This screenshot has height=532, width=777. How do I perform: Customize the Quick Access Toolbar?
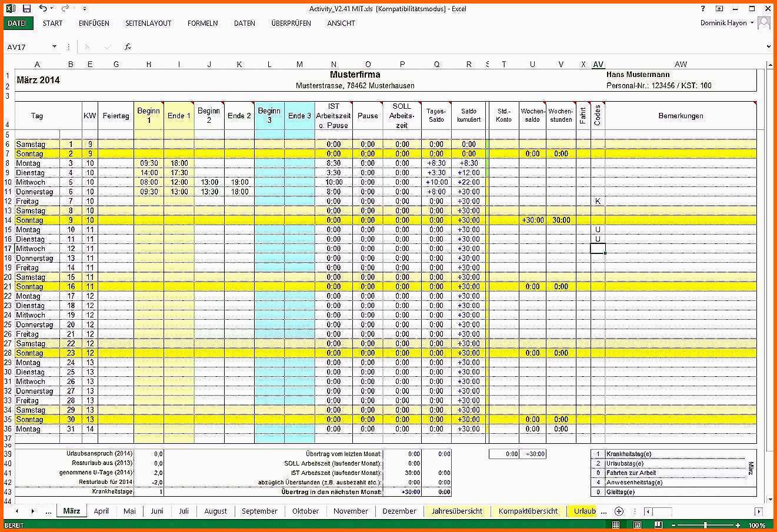85,9
